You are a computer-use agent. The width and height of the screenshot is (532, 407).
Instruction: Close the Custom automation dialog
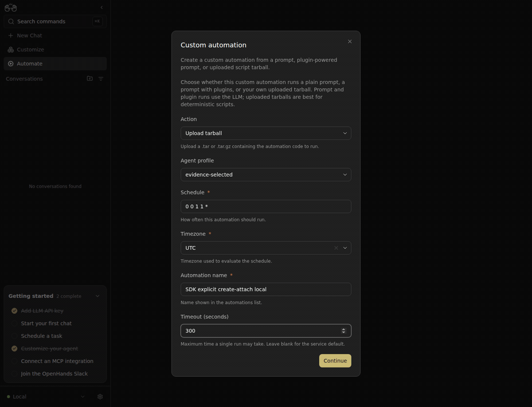pos(350,41)
